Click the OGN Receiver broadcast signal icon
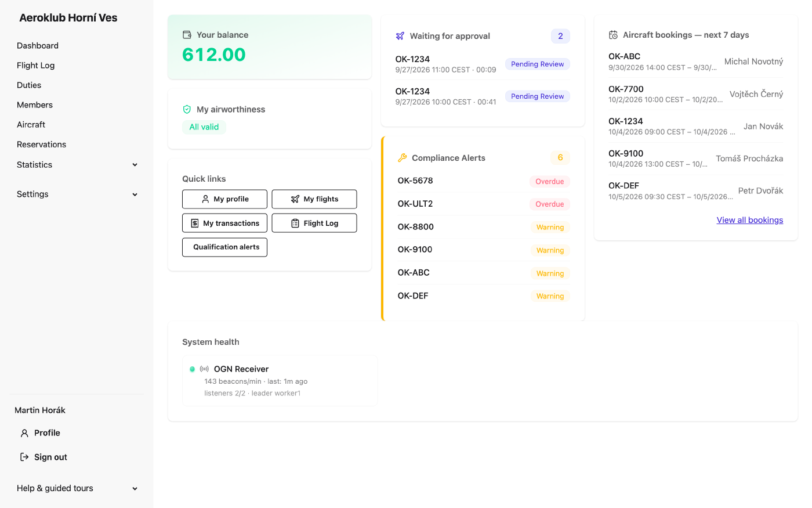812x508 pixels. tap(204, 369)
